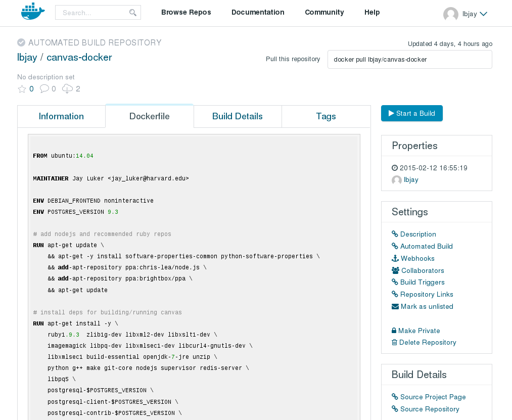Screen dimensions: 512x420
Task: Open the Information tab
Action: (61, 116)
